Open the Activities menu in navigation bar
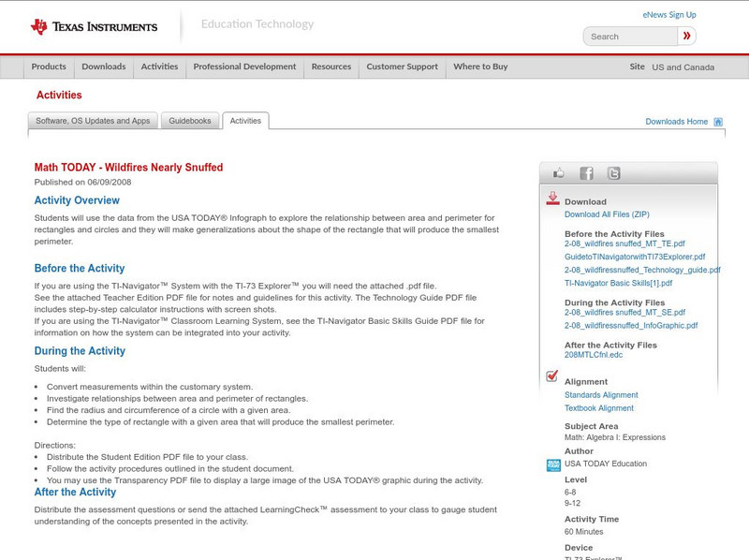 pos(159,66)
